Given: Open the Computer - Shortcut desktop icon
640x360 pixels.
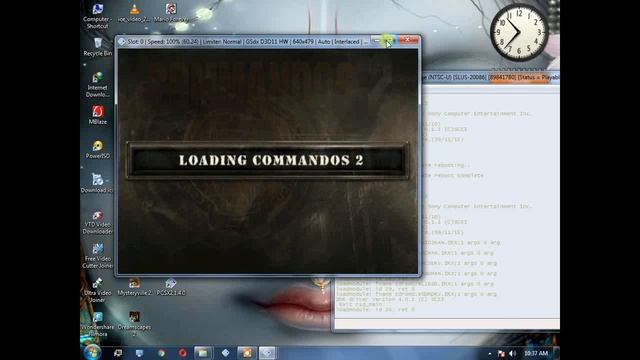Looking at the screenshot, I should tap(97, 16).
